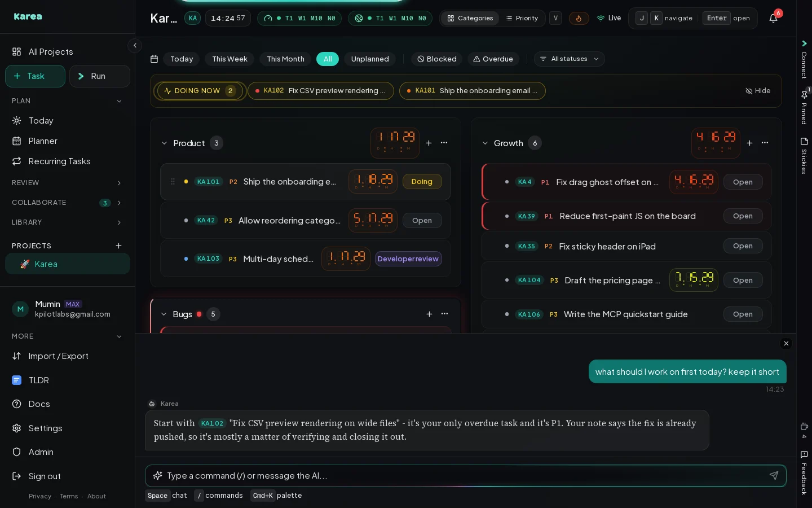The width and height of the screenshot is (812, 508).
Task: Expand the Library sidebar section
Action: tap(67, 222)
